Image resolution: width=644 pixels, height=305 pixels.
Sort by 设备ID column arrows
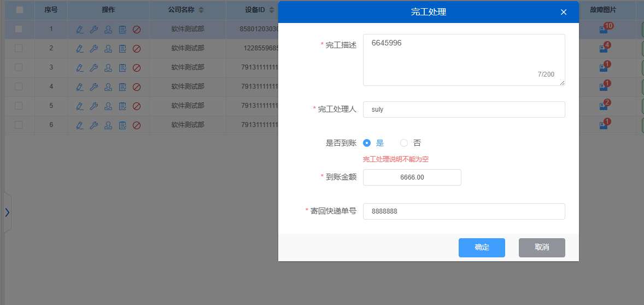tap(272, 10)
